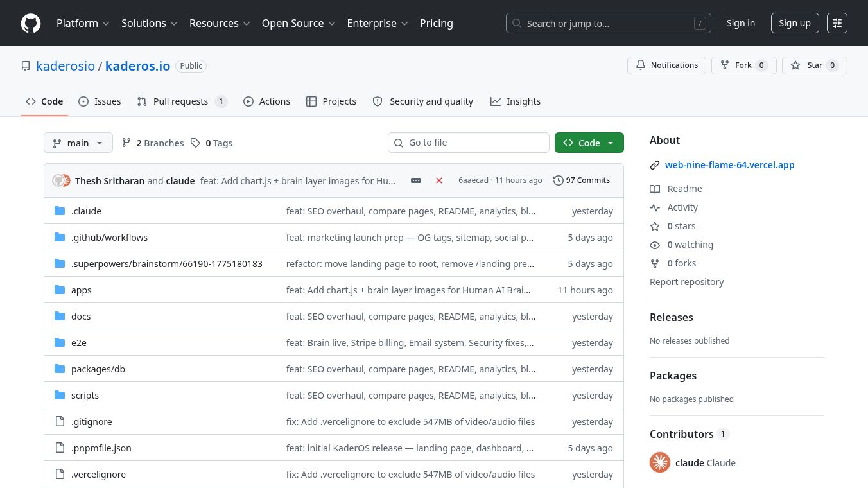Expand the green Code dropdown
This screenshot has height=488, width=868.
[589, 143]
